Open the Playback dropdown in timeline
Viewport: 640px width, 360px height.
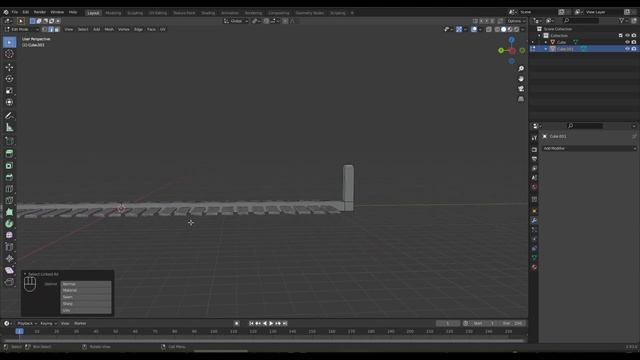tap(27, 323)
